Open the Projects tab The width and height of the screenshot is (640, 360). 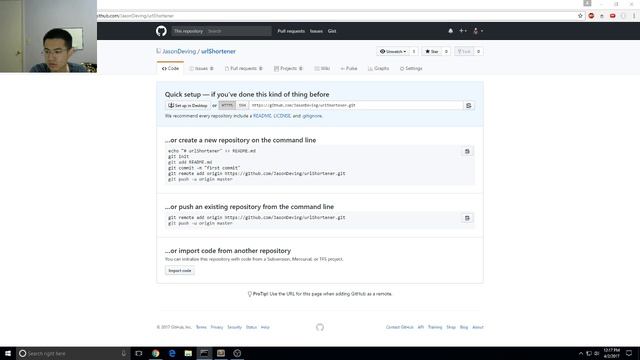288,69
